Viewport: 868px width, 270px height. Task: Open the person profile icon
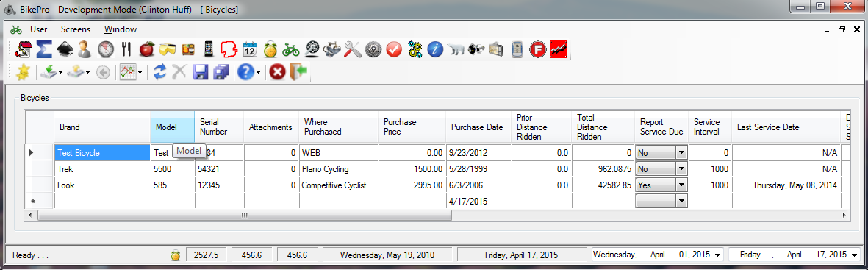click(84, 50)
